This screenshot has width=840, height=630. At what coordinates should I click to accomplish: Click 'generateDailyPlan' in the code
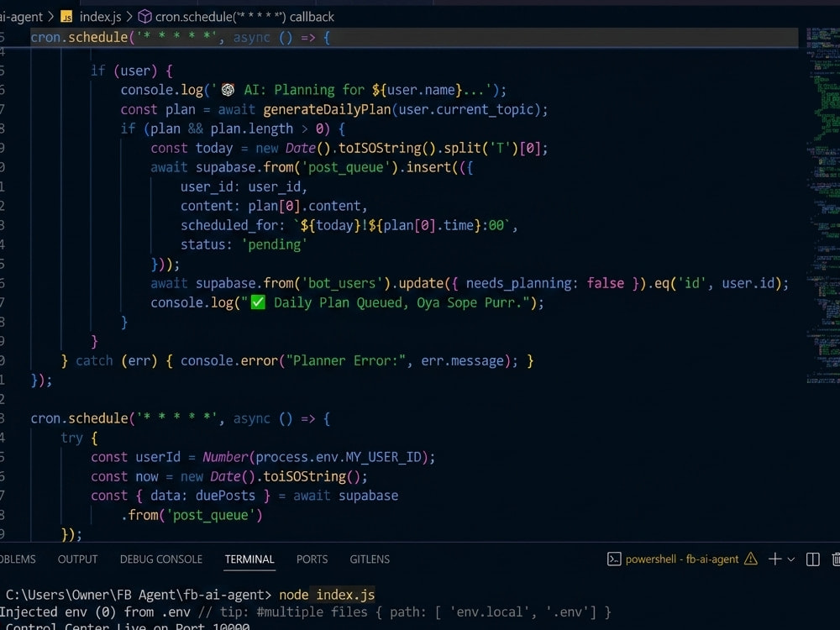327,109
